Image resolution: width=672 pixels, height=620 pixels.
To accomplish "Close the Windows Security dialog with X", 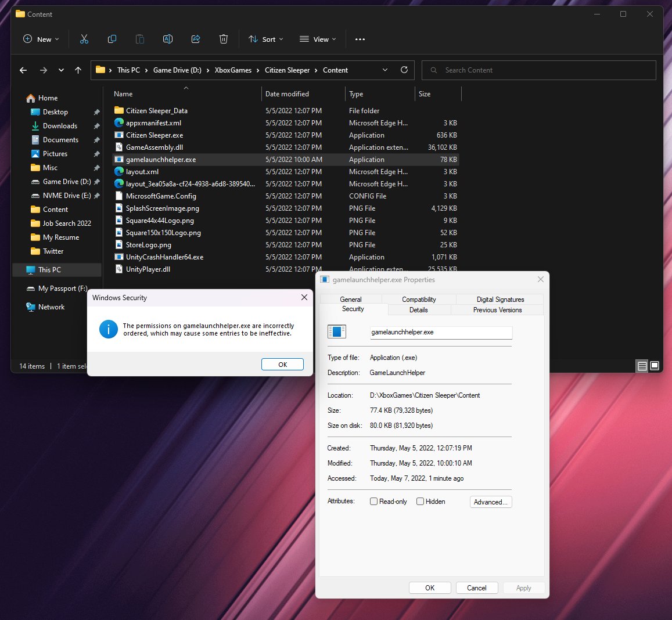I will [x=304, y=297].
